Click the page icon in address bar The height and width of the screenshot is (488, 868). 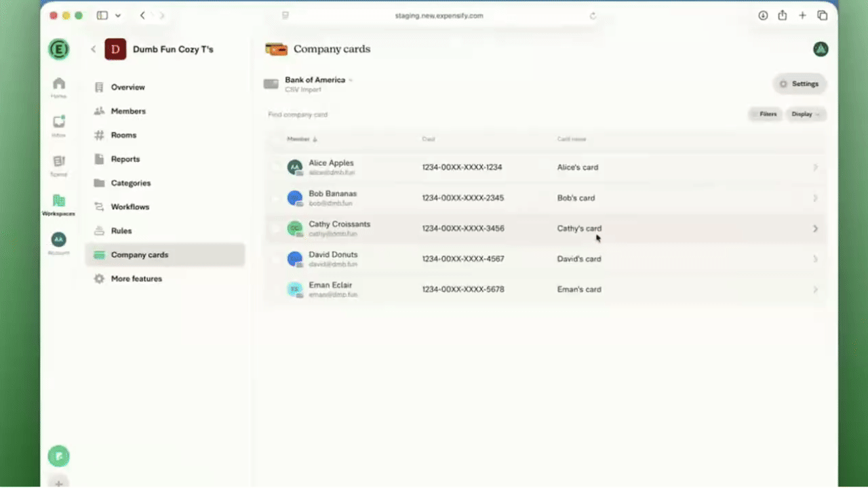285,16
